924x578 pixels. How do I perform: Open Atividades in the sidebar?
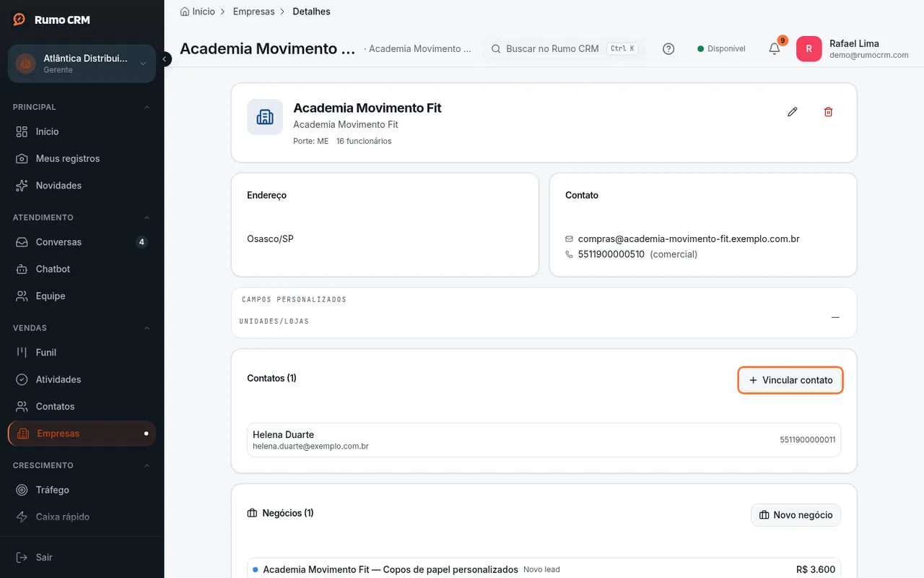coord(82,379)
